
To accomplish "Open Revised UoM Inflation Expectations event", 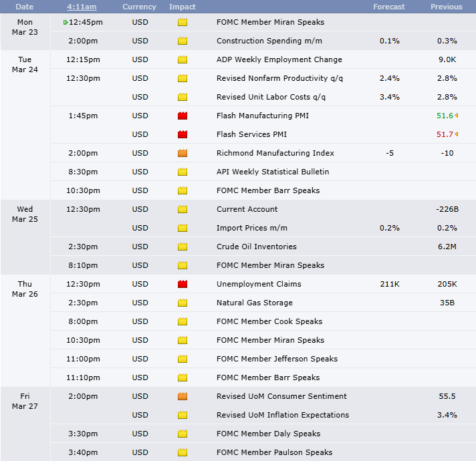I will click(283, 415).
